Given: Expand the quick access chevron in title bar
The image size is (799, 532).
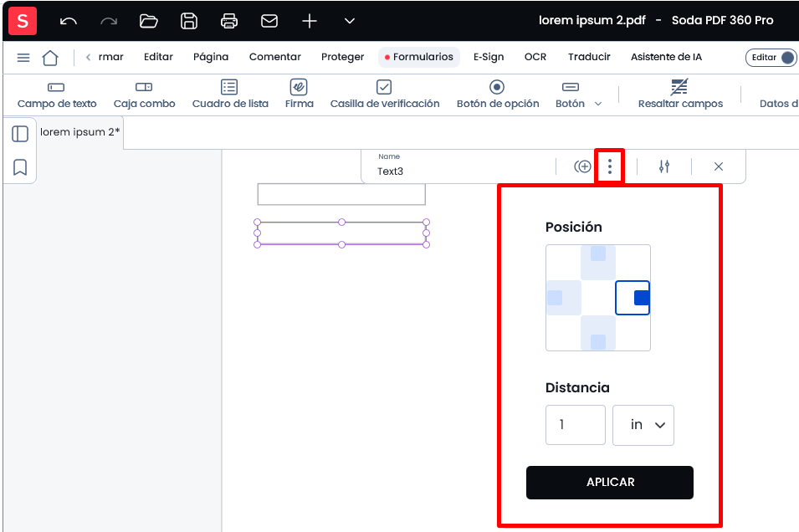Looking at the screenshot, I should [350, 21].
